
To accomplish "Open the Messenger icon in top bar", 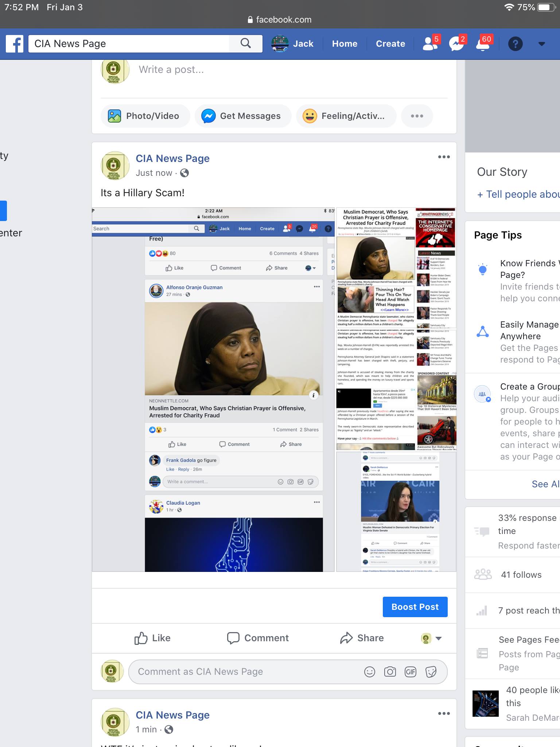I will (x=456, y=44).
